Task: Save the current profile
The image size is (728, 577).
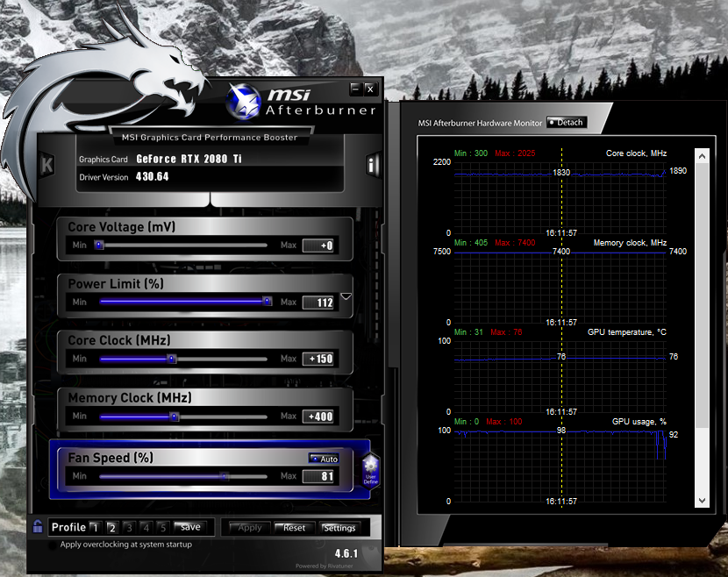Action: tap(189, 527)
